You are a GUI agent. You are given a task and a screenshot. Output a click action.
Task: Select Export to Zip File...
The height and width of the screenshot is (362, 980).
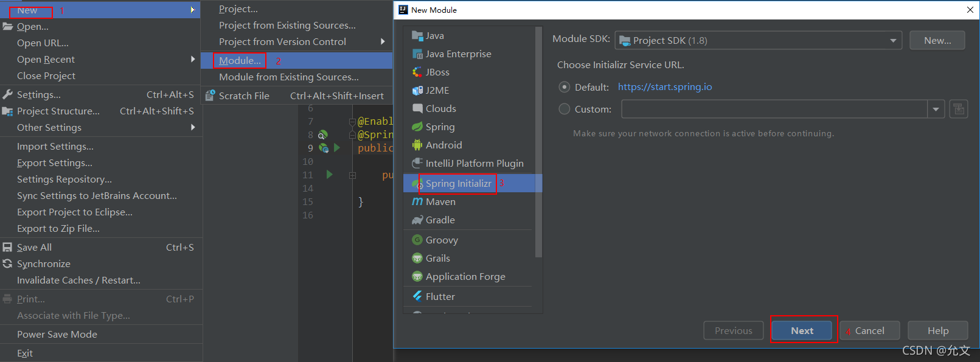[x=100, y=229]
